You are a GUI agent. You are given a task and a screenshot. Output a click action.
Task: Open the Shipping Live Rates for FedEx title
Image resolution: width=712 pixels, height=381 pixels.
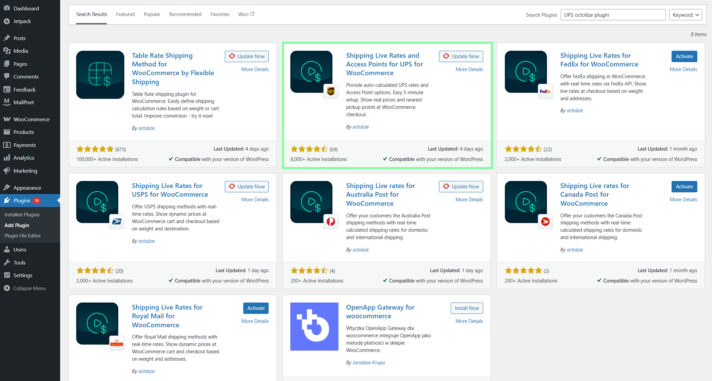tap(599, 60)
